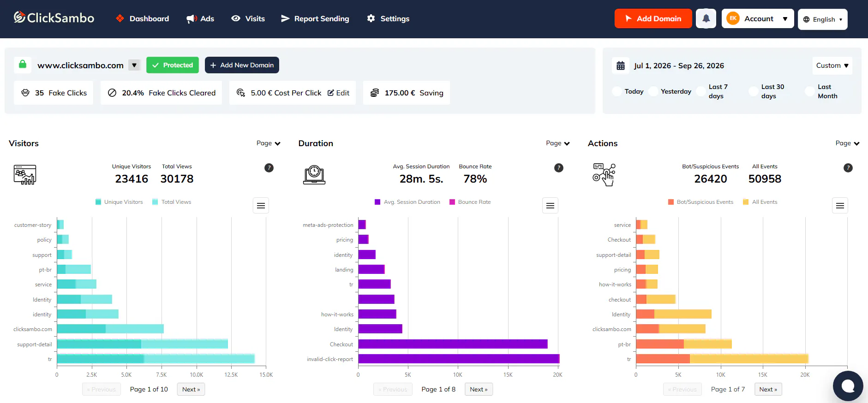Open help for Duration panel
The width and height of the screenshot is (868, 403).
[559, 168]
